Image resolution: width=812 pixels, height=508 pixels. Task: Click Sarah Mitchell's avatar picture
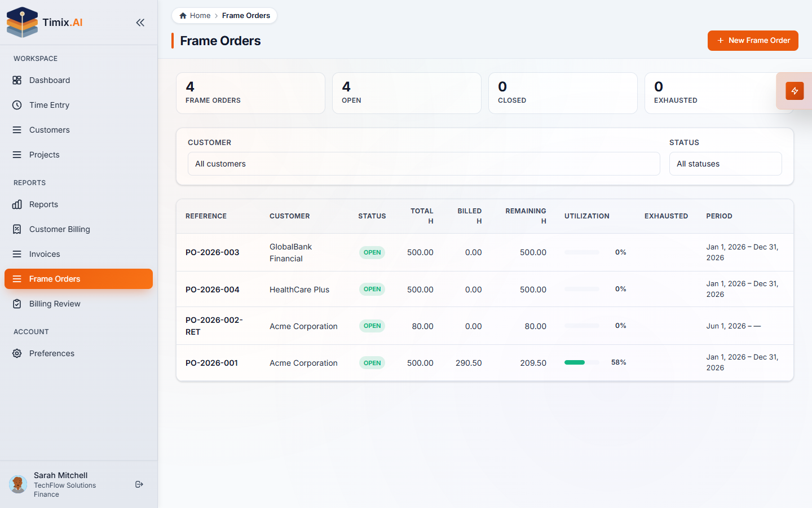click(18, 484)
